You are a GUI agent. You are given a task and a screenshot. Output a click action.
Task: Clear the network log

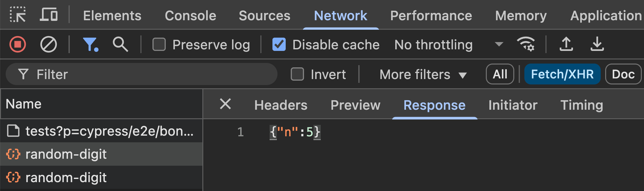pos(48,44)
